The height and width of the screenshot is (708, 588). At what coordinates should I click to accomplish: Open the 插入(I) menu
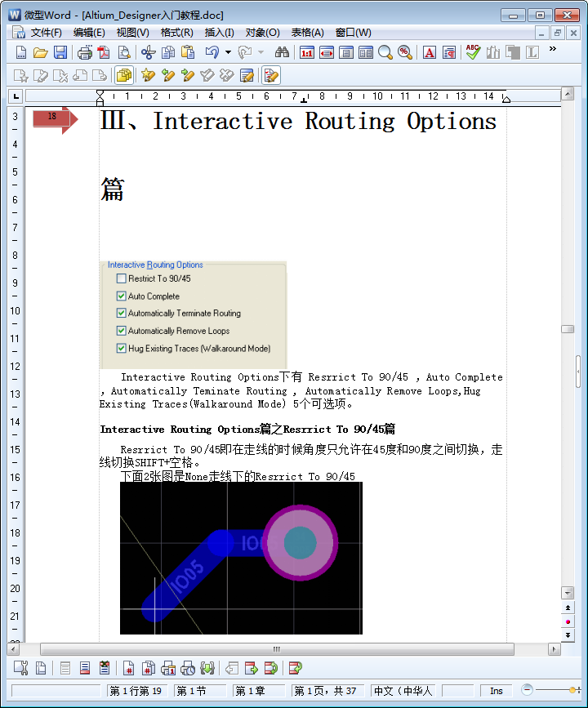220,33
